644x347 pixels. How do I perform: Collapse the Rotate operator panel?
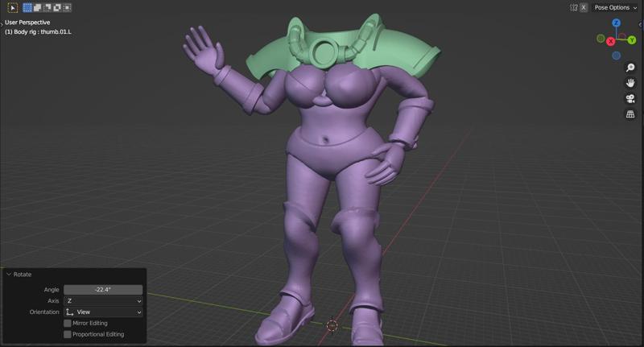[x=9, y=274]
